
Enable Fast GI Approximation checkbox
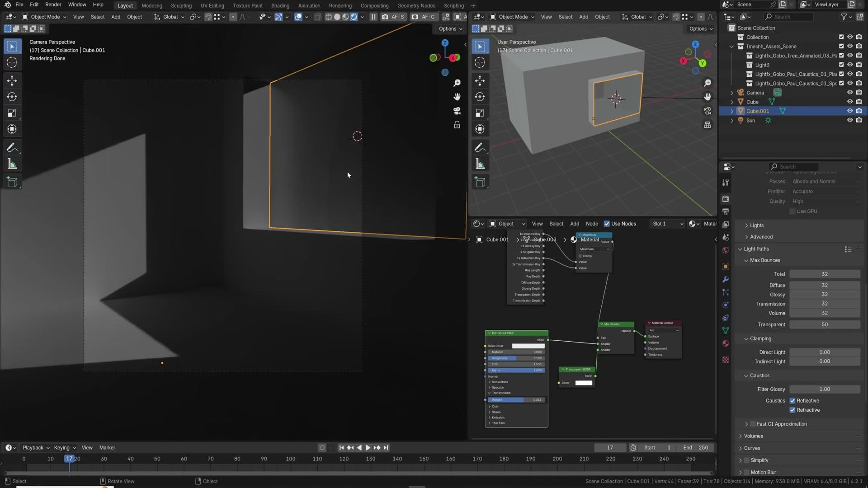[x=753, y=424]
